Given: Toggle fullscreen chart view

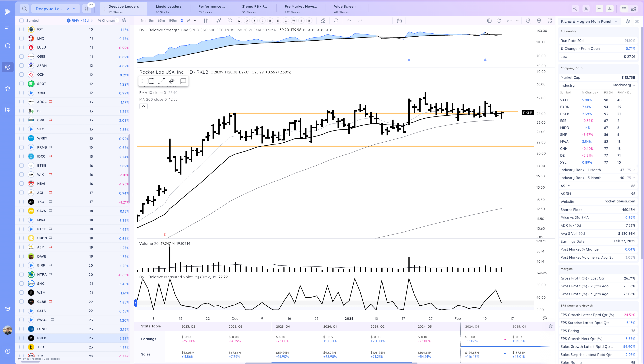Looking at the screenshot, I should pos(550,21).
